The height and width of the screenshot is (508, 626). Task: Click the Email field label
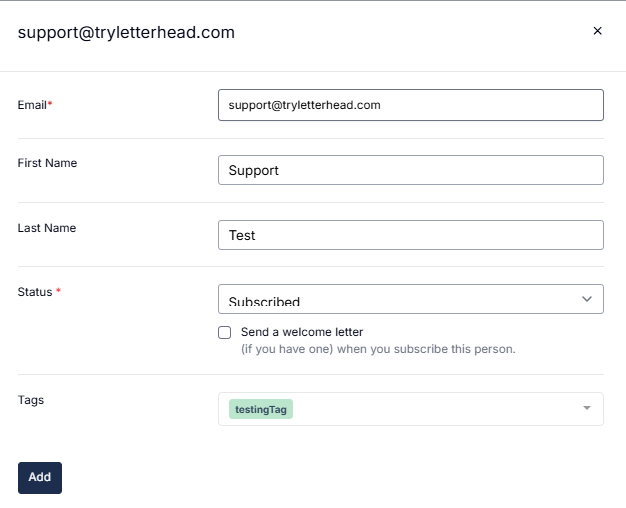tap(33, 104)
